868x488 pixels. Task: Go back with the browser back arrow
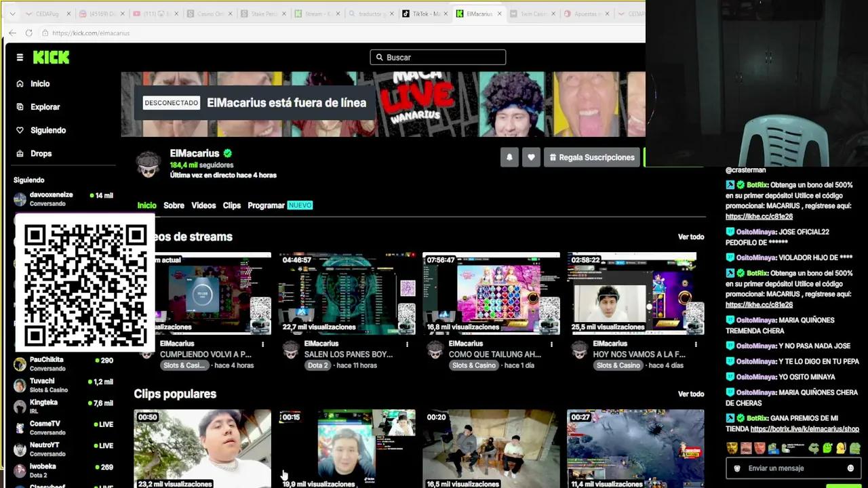click(x=12, y=33)
